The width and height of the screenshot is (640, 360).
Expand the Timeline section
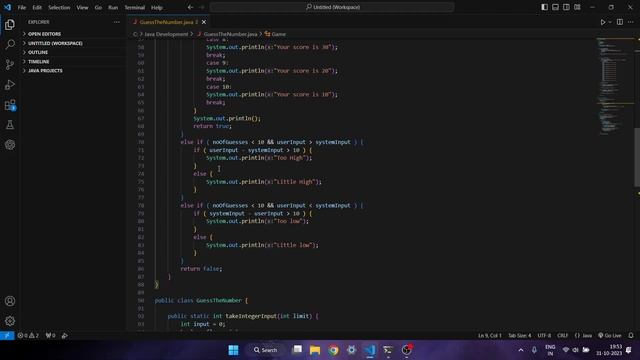[73, 62]
